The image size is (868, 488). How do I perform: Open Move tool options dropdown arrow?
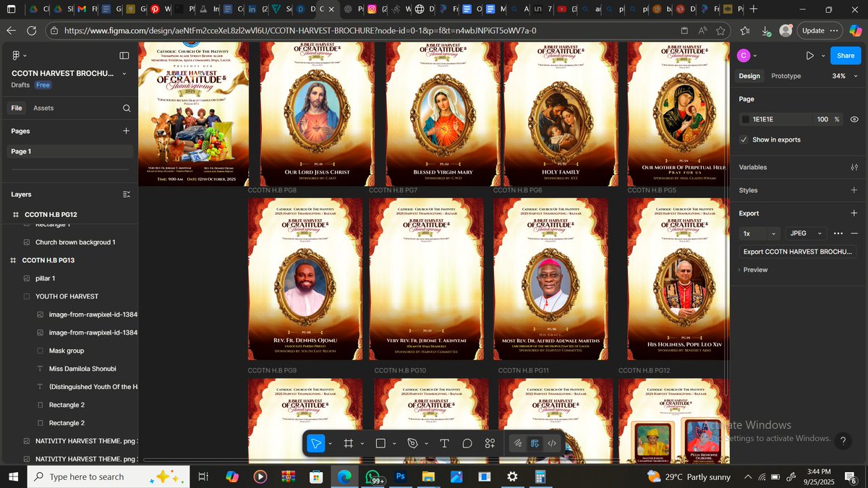click(331, 444)
